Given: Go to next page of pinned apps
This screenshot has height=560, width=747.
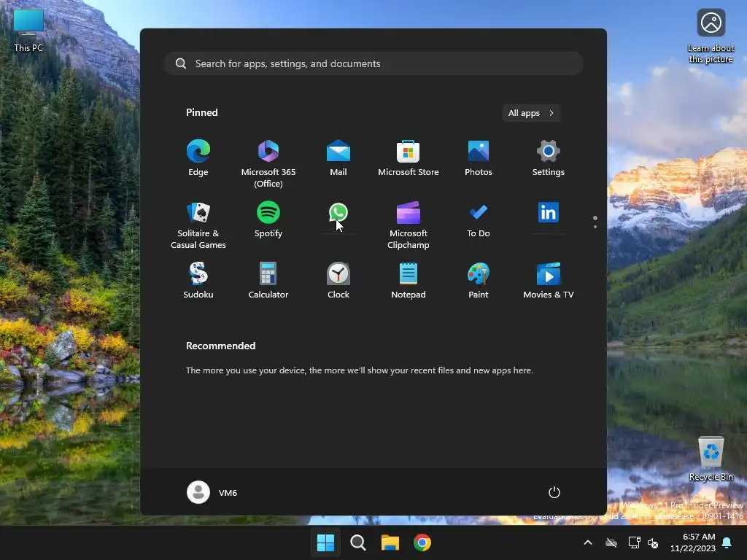Looking at the screenshot, I should point(595,227).
